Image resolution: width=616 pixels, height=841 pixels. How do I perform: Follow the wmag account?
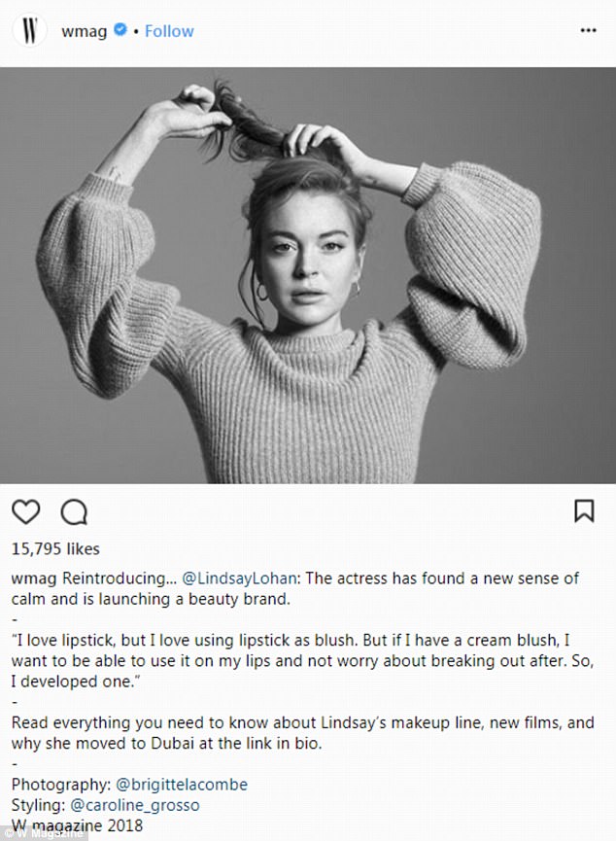(169, 31)
